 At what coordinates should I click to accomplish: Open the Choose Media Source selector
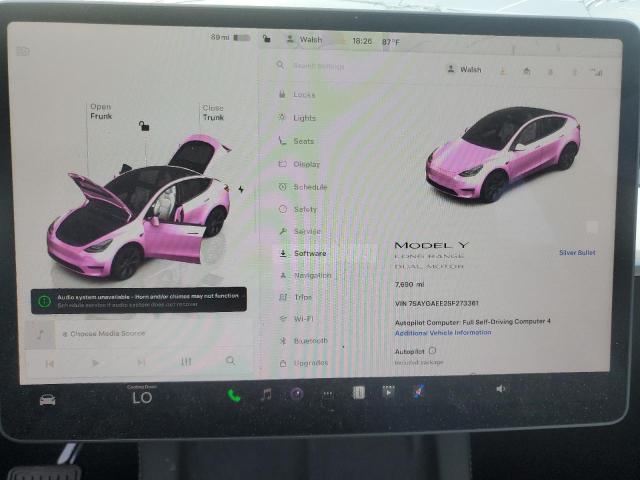tap(104, 334)
